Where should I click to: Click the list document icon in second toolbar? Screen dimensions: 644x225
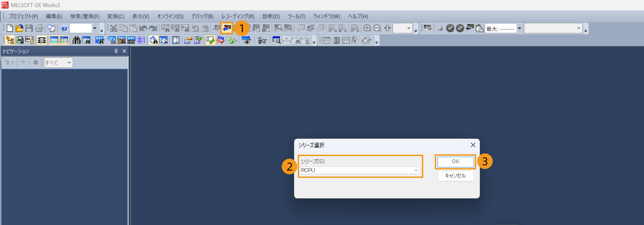[x=176, y=40]
